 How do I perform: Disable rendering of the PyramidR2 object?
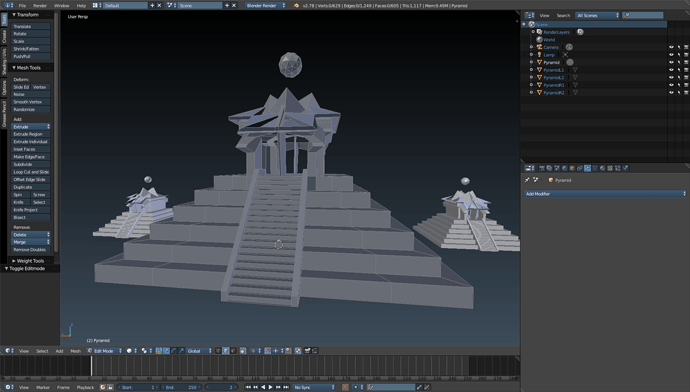[x=686, y=93]
